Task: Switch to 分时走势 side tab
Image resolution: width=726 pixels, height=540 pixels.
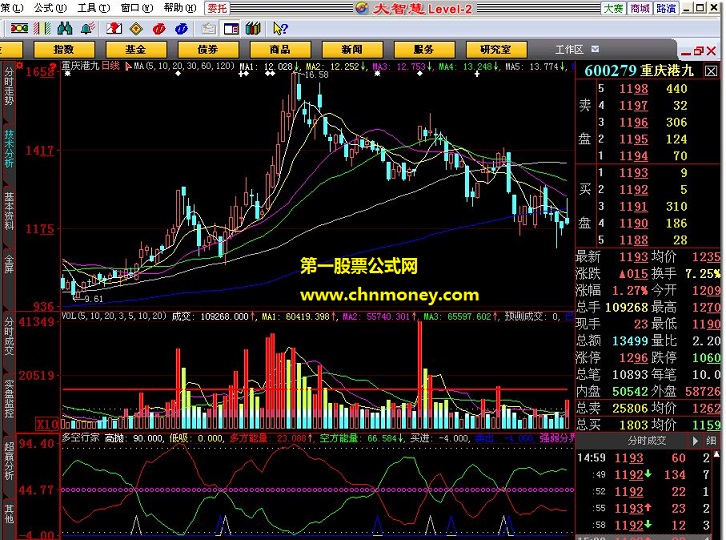Action: click(x=9, y=87)
